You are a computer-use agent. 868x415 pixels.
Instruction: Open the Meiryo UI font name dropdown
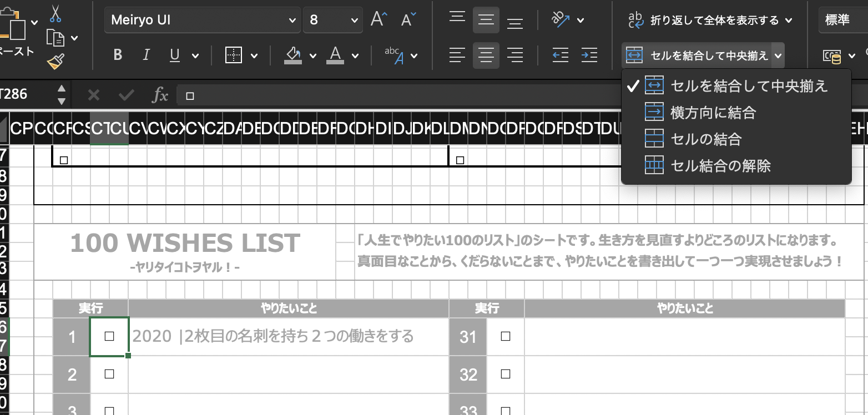pos(292,21)
